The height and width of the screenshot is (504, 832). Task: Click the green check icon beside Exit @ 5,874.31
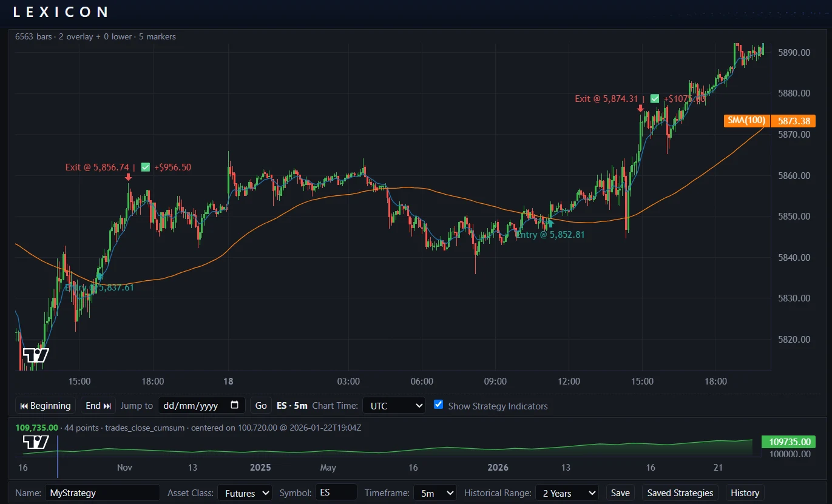coord(654,98)
